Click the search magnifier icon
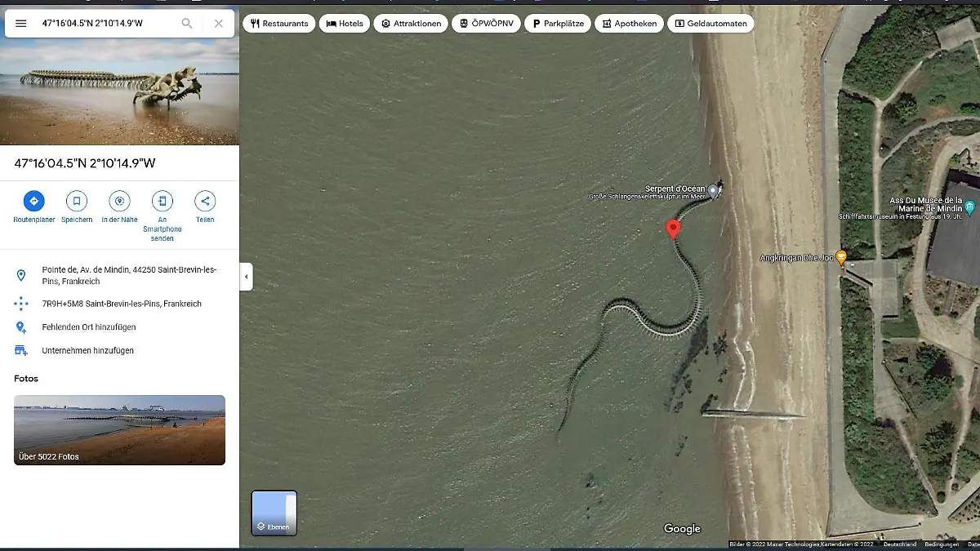The image size is (980, 551). tap(187, 24)
